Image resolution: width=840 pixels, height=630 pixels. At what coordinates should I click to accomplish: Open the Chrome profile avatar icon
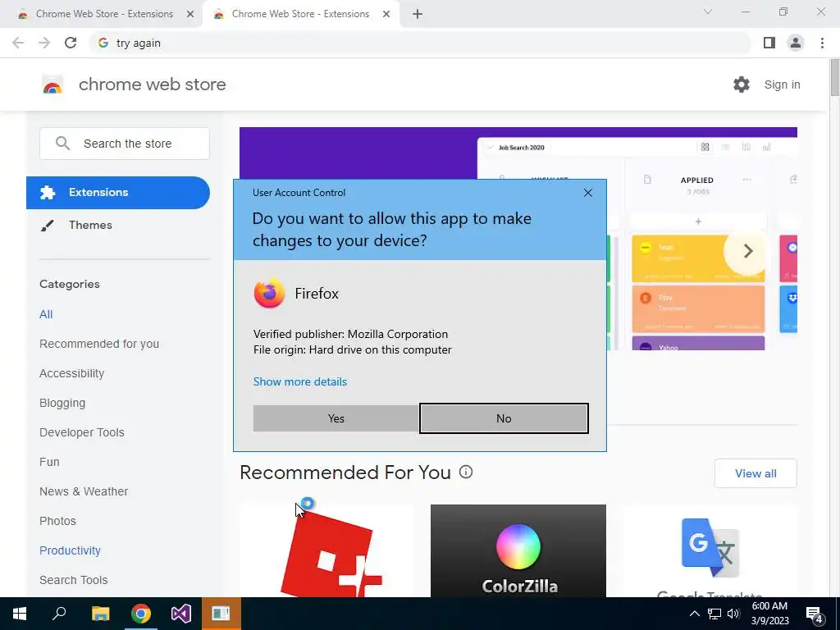point(796,43)
